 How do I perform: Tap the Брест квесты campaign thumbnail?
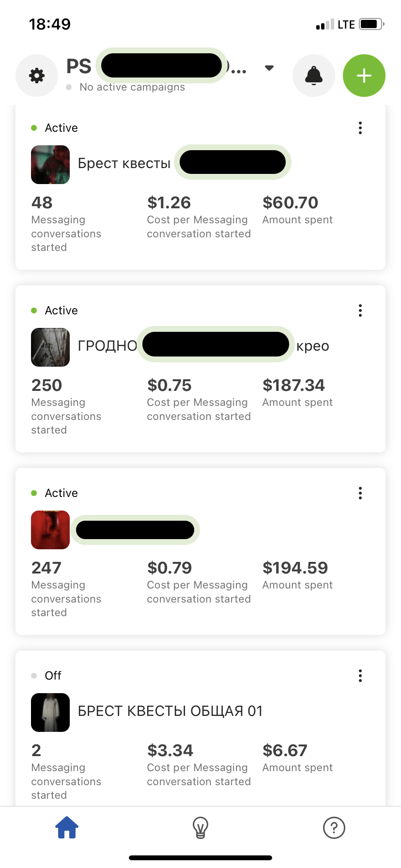[x=50, y=165]
